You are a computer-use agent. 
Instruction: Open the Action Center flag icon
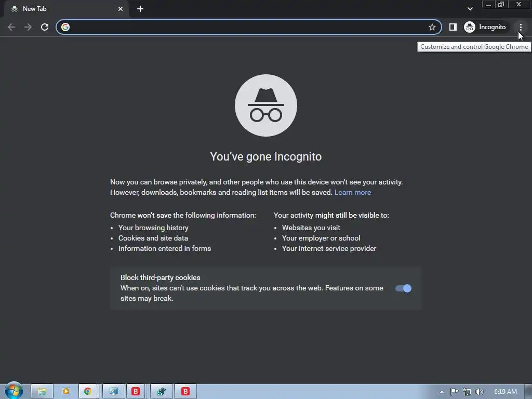click(x=454, y=392)
